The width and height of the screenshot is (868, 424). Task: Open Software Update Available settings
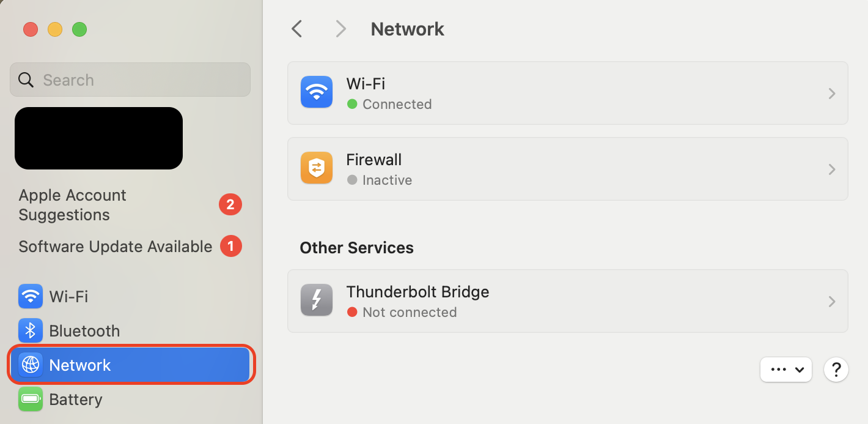point(115,247)
